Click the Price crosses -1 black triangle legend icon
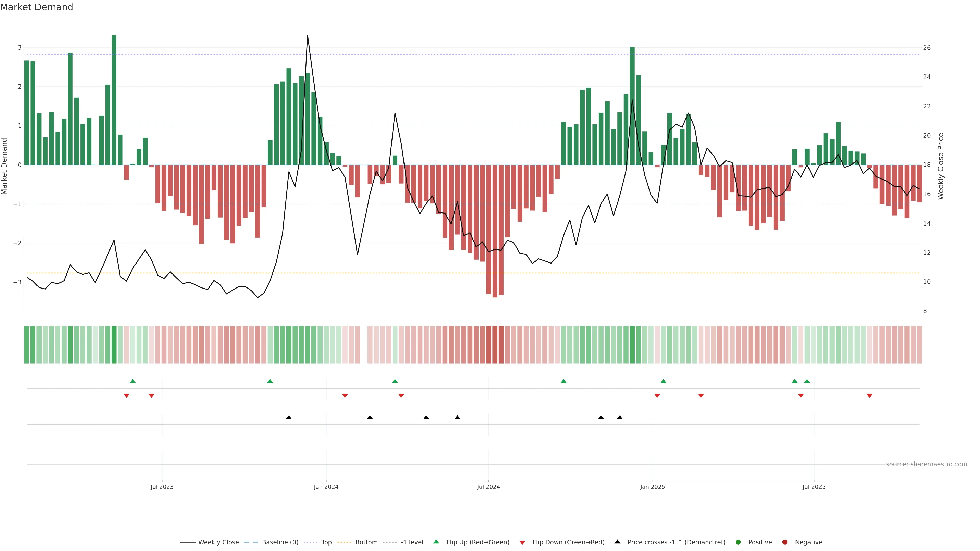 click(x=617, y=542)
